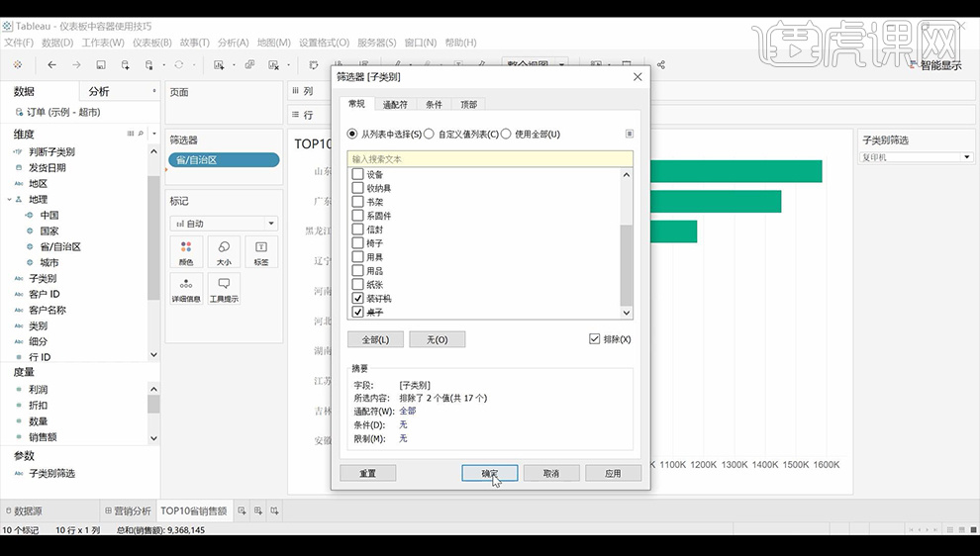Open the 地图(M) menu
Viewport: 980px width, 556px height.
274,43
